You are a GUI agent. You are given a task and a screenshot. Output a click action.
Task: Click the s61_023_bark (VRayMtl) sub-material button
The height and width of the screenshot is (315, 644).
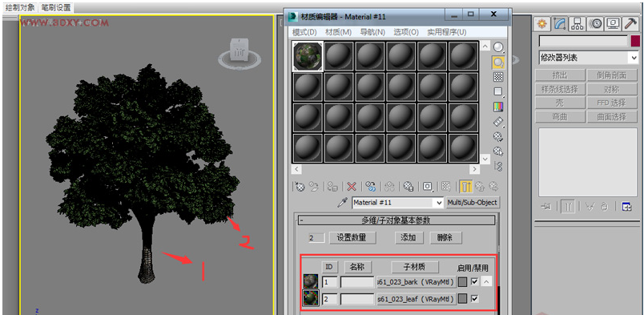point(417,282)
